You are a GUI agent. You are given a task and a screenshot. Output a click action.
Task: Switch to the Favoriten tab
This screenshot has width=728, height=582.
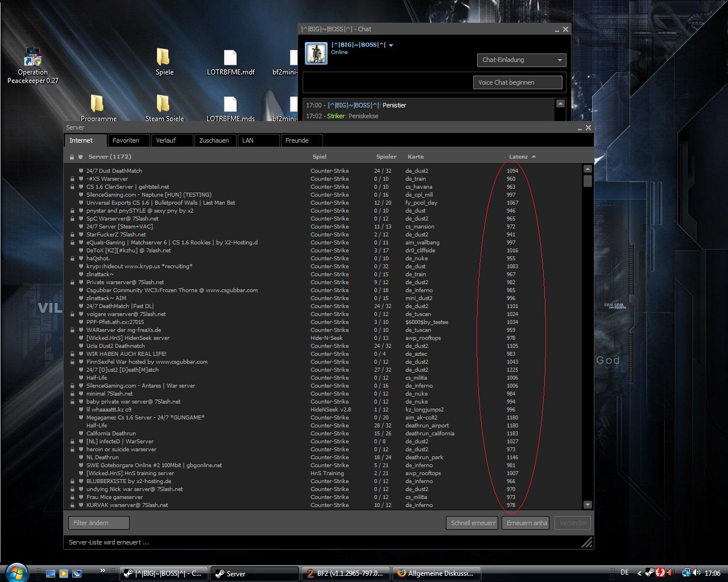[129, 140]
